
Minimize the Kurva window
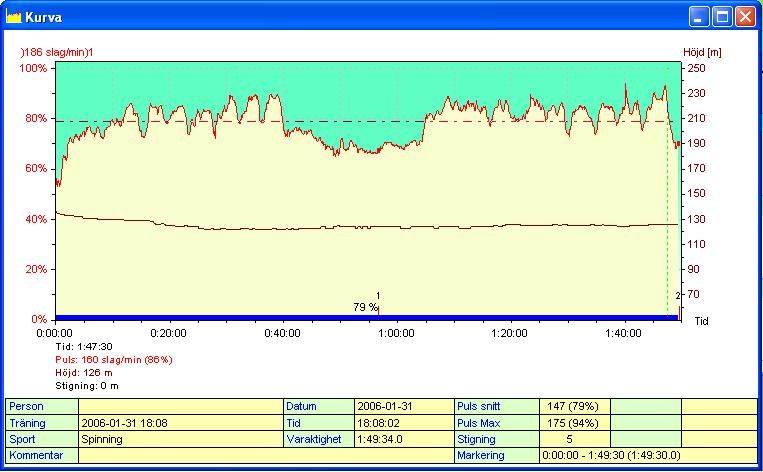point(699,17)
